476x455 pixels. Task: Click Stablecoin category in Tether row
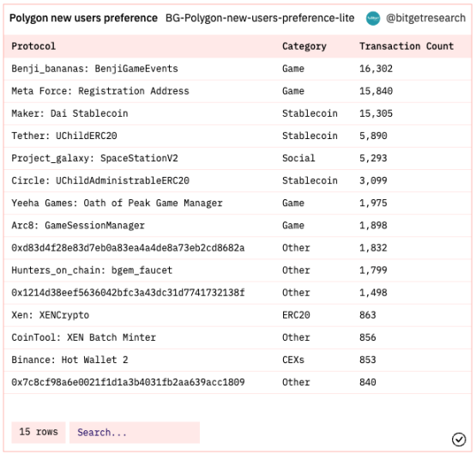pos(310,136)
